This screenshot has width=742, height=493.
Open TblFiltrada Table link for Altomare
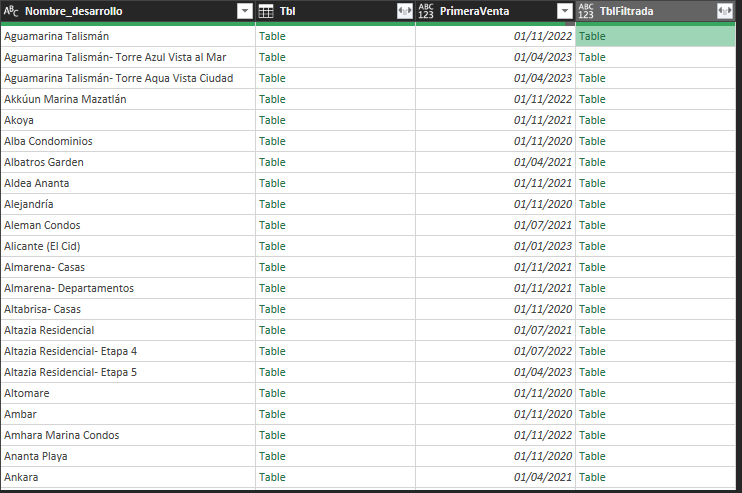tap(592, 393)
